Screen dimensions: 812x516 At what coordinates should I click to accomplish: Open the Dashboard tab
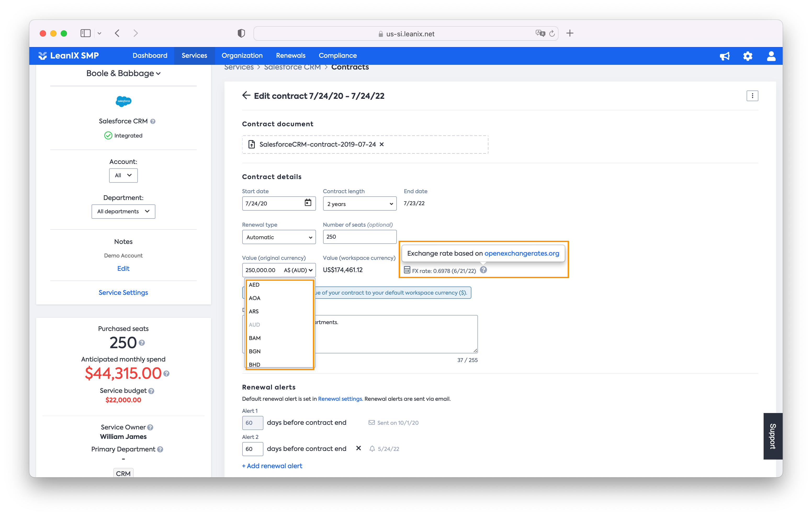[x=150, y=56]
